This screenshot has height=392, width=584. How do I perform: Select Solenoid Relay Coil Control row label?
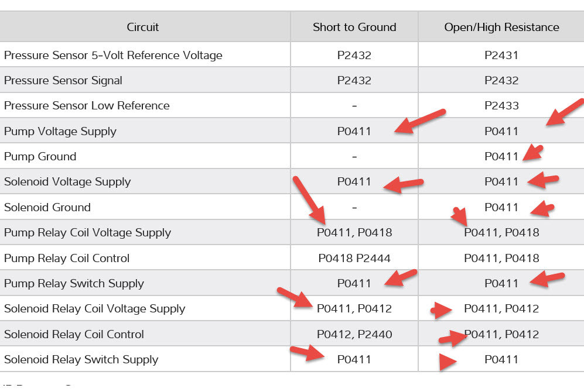[x=74, y=335]
